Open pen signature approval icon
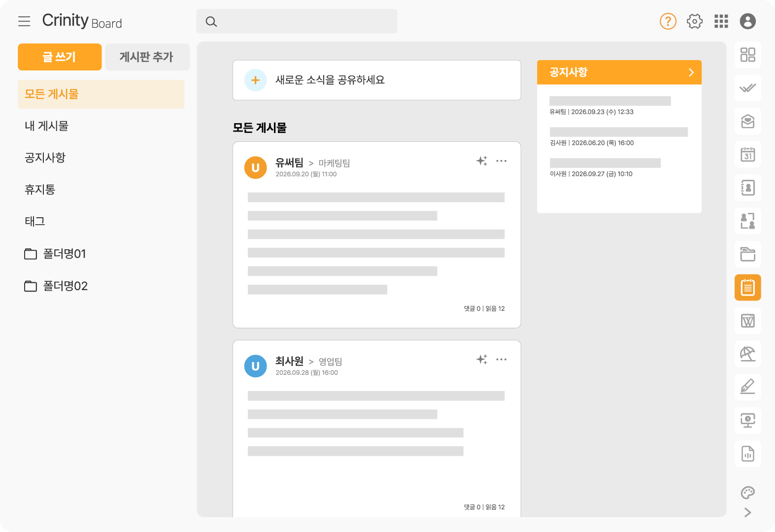775x532 pixels. point(748,387)
